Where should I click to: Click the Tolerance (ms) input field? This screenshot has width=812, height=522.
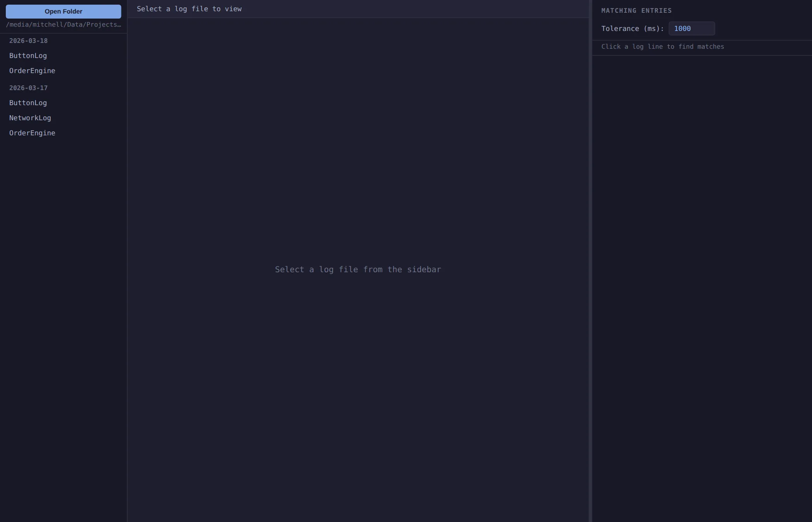692,29
